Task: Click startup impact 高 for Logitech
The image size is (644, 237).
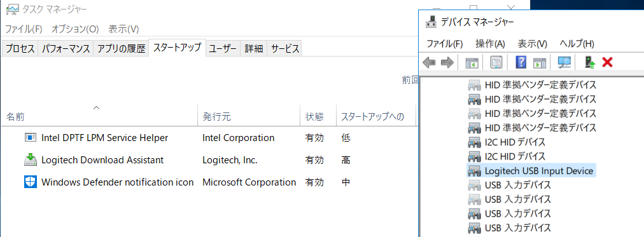Action: pyautogui.click(x=346, y=160)
